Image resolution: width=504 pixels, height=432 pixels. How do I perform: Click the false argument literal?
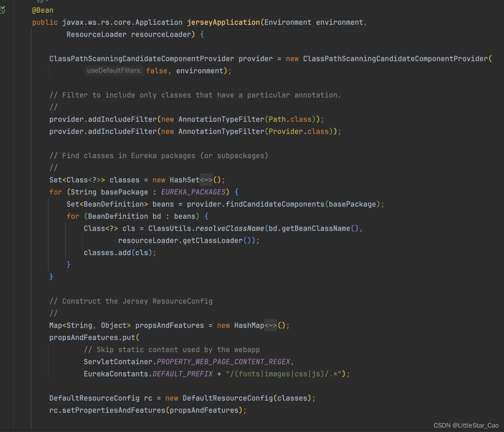(157, 71)
